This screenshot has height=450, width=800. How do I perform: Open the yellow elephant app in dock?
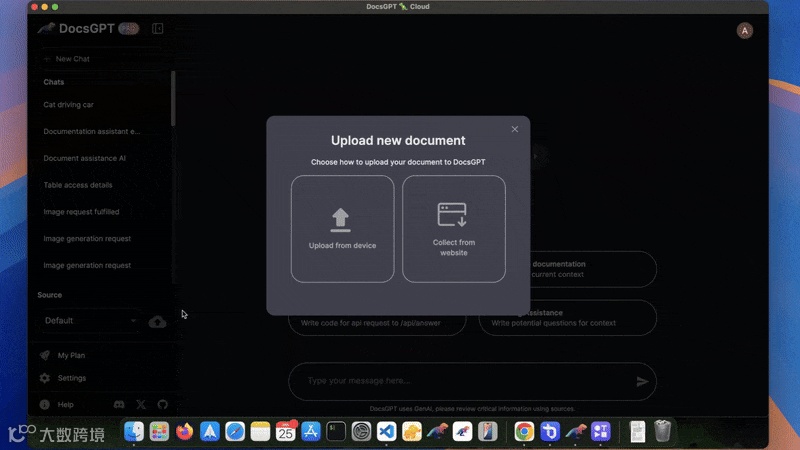click(412, 432)
